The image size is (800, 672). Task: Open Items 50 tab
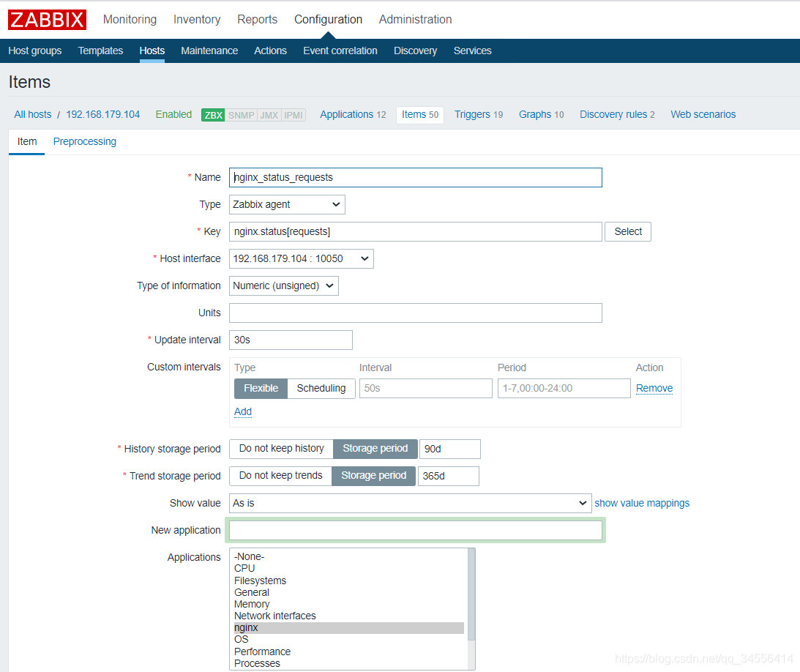tap(420, 114)
